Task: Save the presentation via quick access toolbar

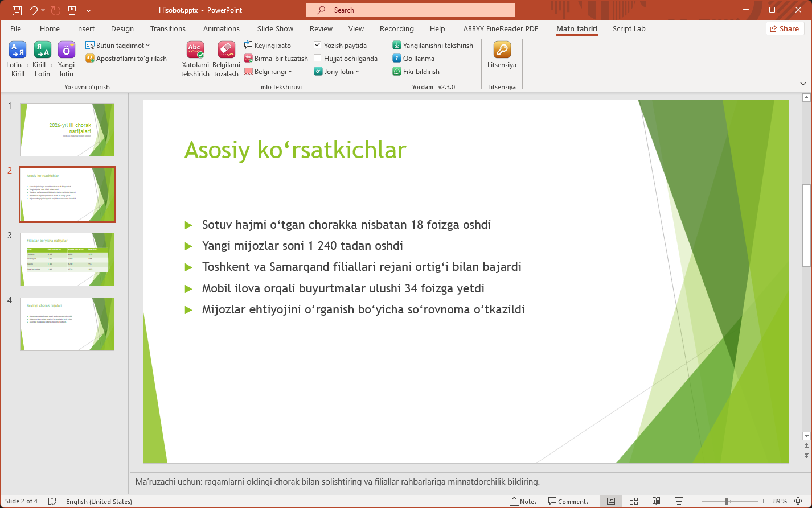Action: (x=17, y=10)
